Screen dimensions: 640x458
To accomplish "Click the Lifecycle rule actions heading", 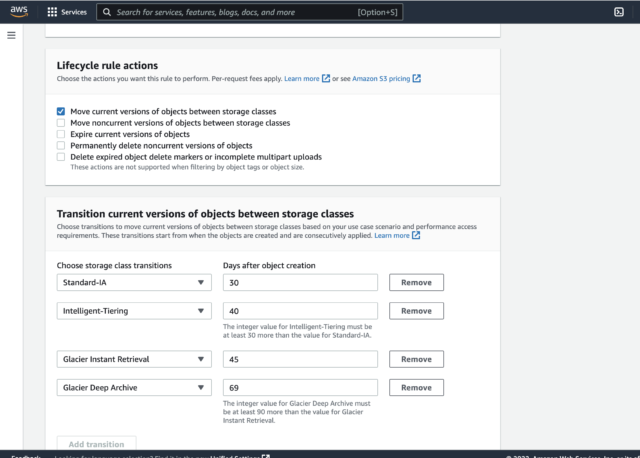I will coord(107,65).
